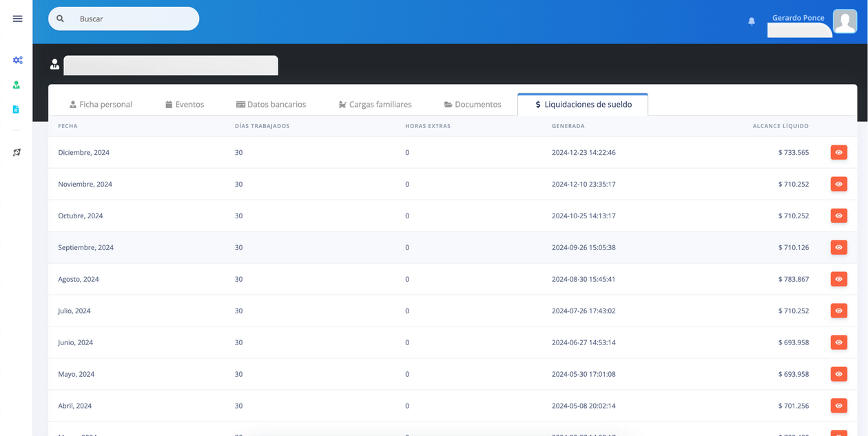View the Septiembre 2024 payslip
The height and width of the screenshot is (436, 868).
(x=838, y=247)
